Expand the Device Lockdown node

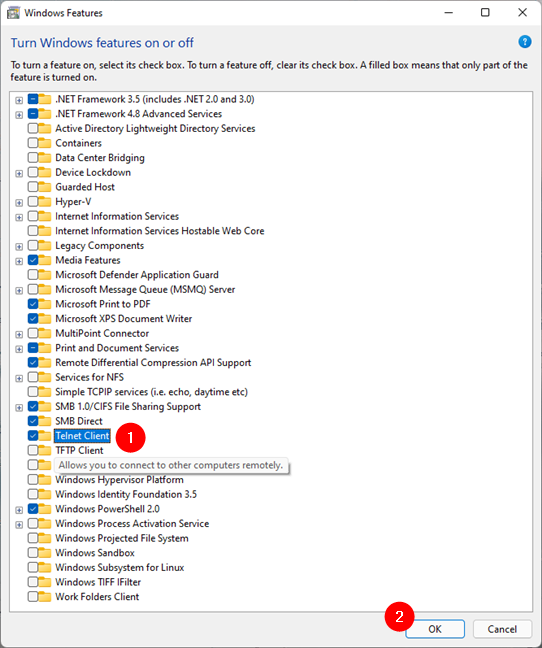[19, 173]
